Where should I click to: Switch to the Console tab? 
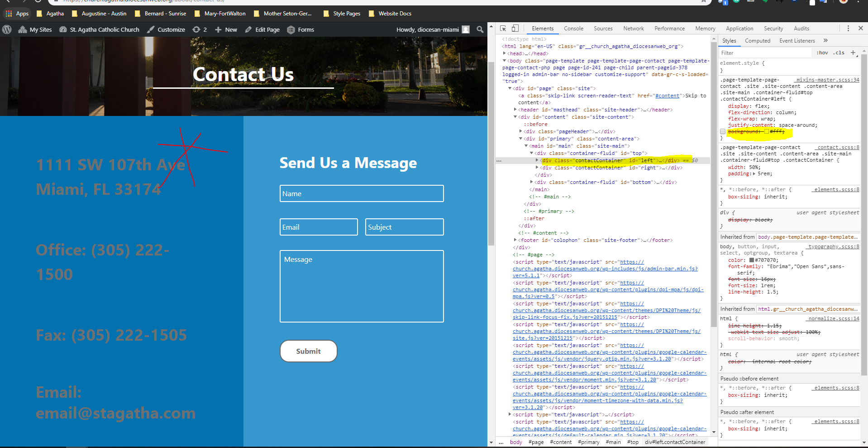point(573,29)
